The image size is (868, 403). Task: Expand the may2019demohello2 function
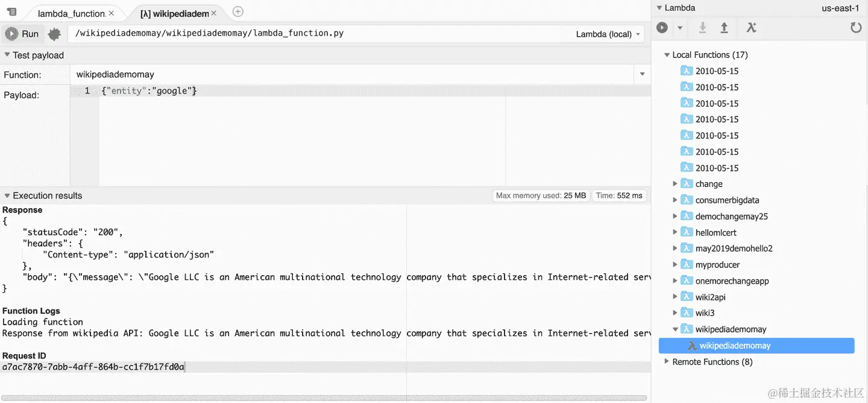pyautogui.click(x=675, y=248)
